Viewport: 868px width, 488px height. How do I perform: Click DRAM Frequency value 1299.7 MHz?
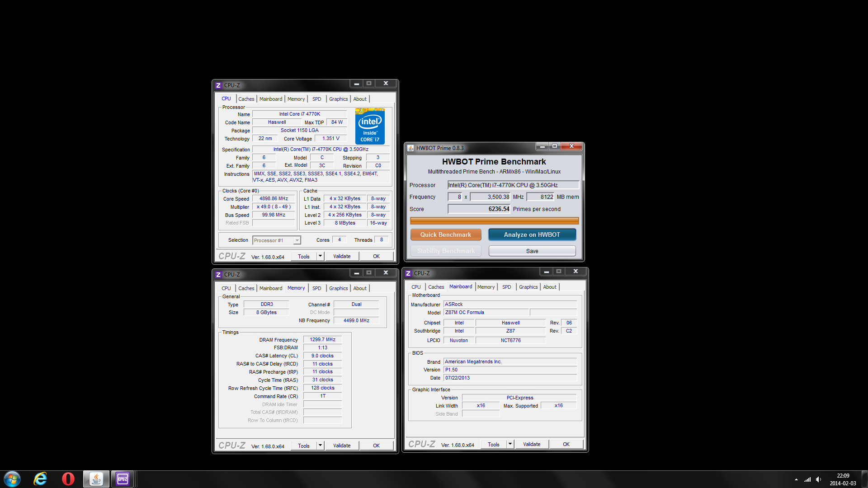(322, 339)
